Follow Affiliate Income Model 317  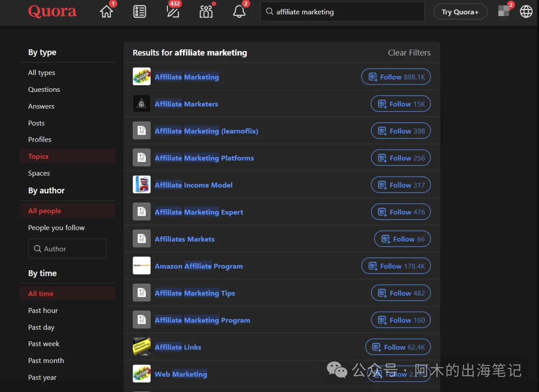[x=401, y=185]
